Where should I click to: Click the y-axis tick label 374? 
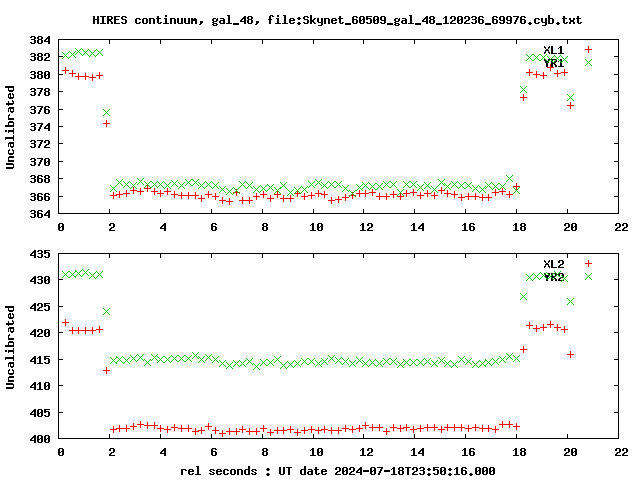[40, 127]
